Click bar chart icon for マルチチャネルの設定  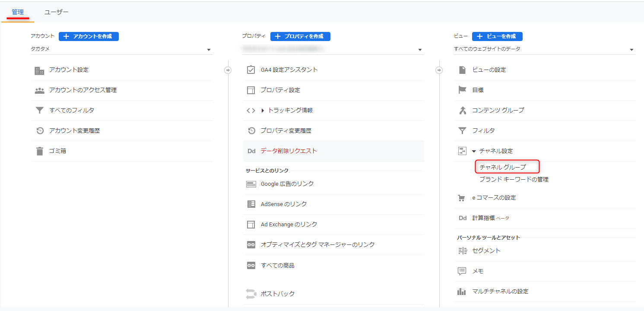point(462,292)
